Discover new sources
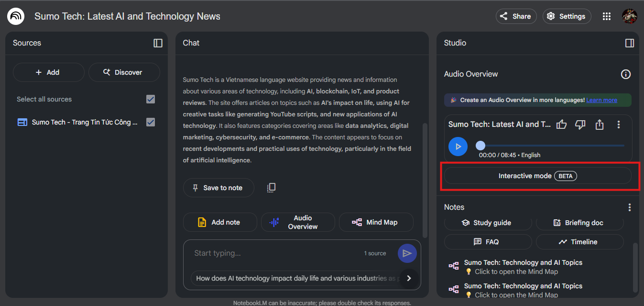 tap(124, 72)
